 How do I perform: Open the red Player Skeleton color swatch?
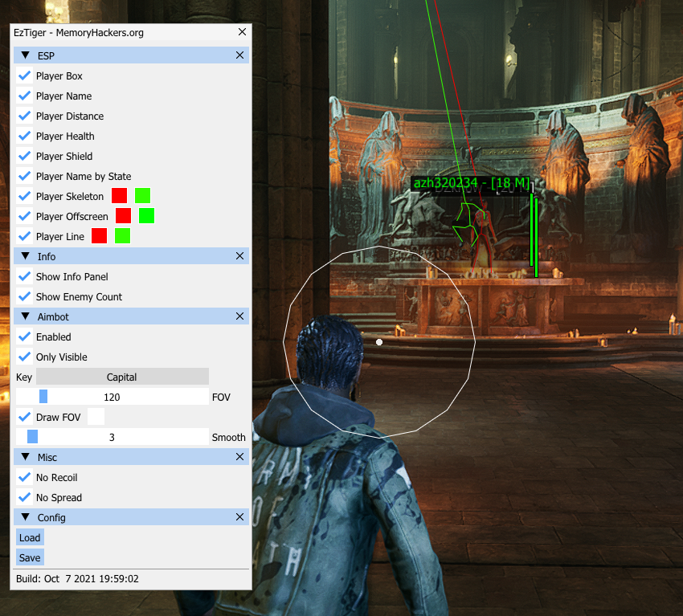click(120, 195)
